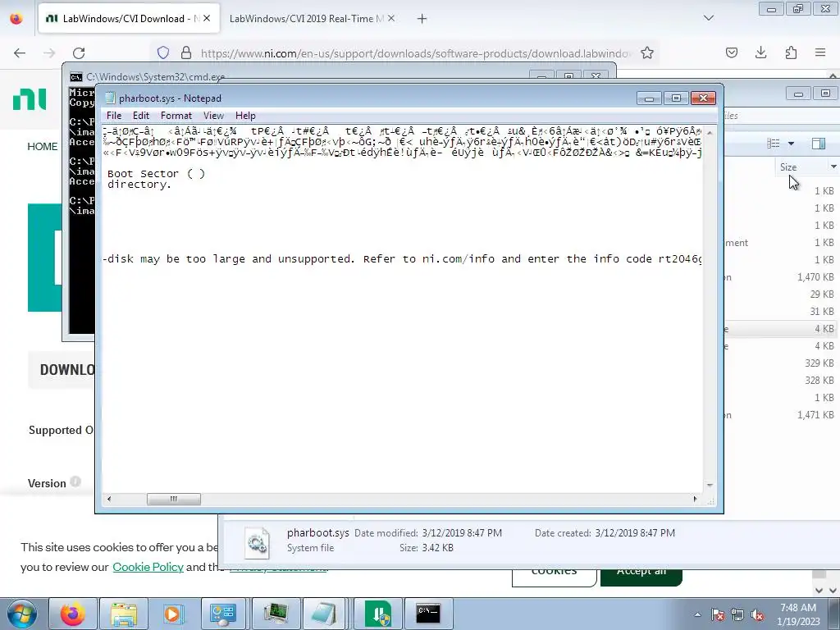Accept all cookies on NI site
The width and height of the screenshot is (840, 630).
click(x=641, y=577)
